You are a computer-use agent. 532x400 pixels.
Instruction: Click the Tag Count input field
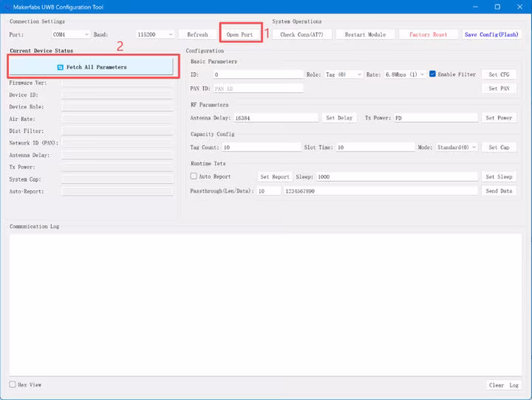(262, 147)
